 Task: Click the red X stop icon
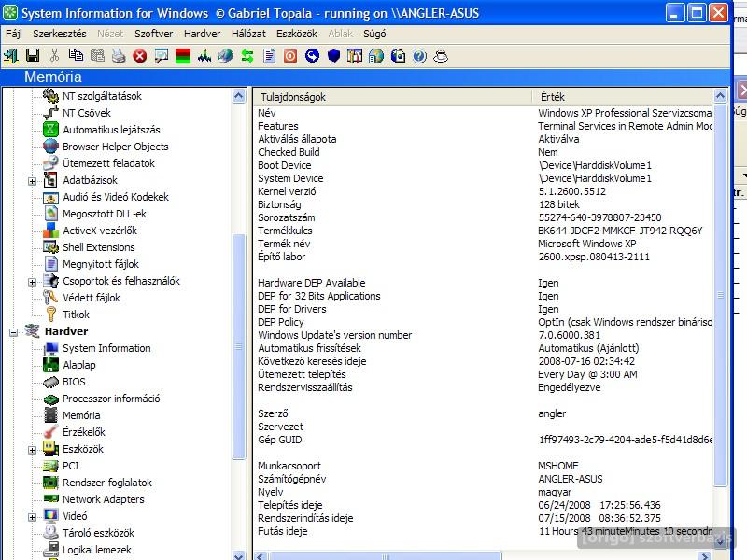coord(139,56)
